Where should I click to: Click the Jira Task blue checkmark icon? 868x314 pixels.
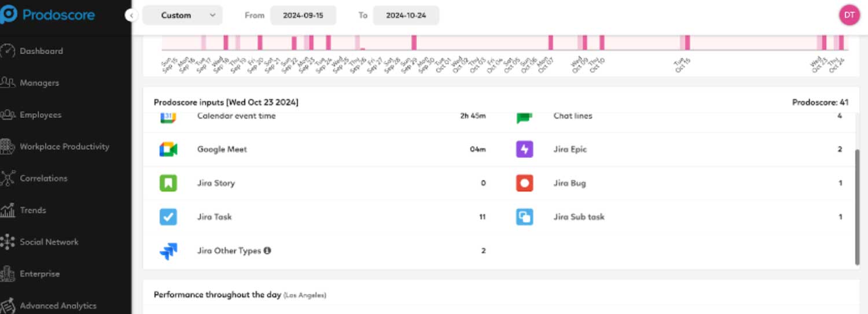click(x=168, y=217)
